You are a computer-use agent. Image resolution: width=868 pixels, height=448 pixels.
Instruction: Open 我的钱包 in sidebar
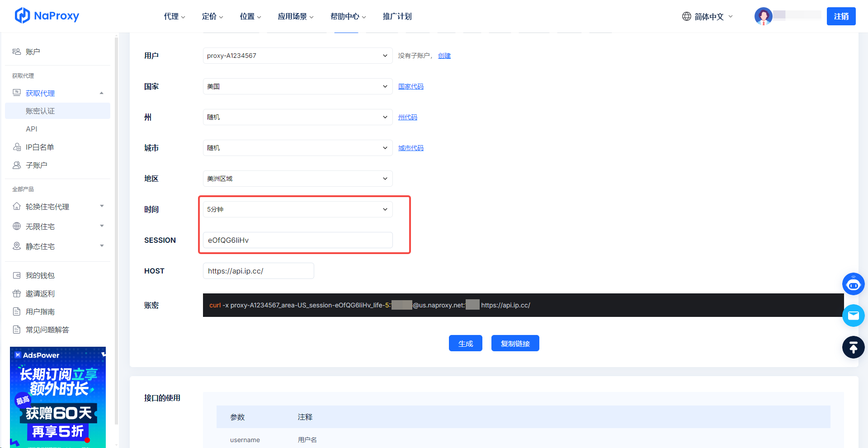40,275
